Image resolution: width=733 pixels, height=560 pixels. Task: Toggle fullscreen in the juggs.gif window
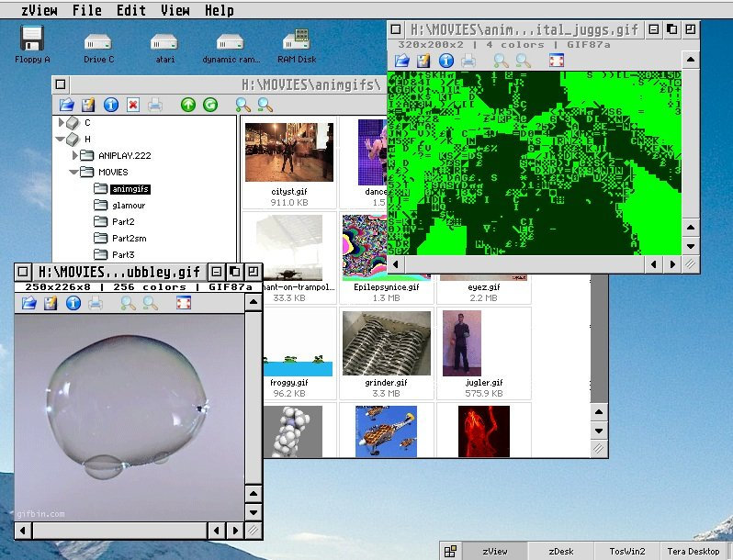pos(557,61)
